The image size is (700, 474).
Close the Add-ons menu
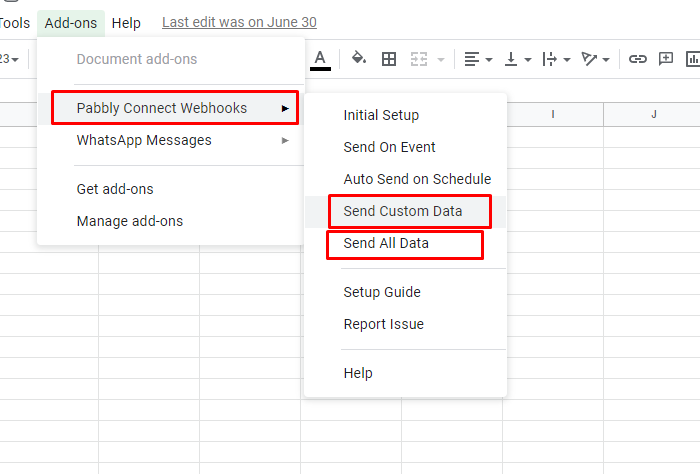pyautogui.click(x=71, y=23)
